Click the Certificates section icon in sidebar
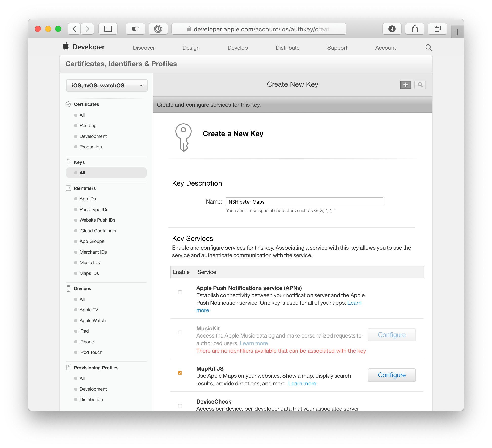The width and height of the screenshot is (492, 448). (x=69, y=104)
